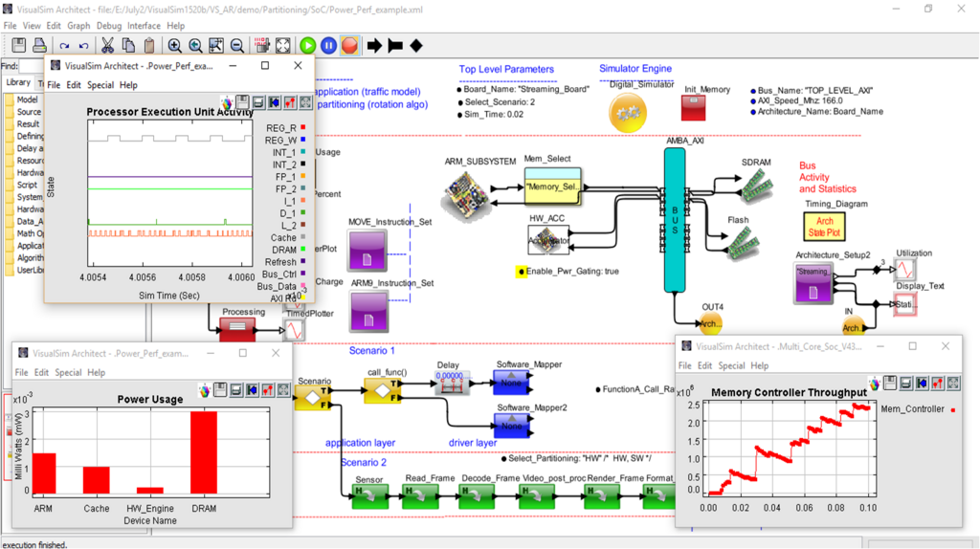This screenshot has width=980, height=549.
Task: Select the Read_Frame green block
Action: (420, 495)
